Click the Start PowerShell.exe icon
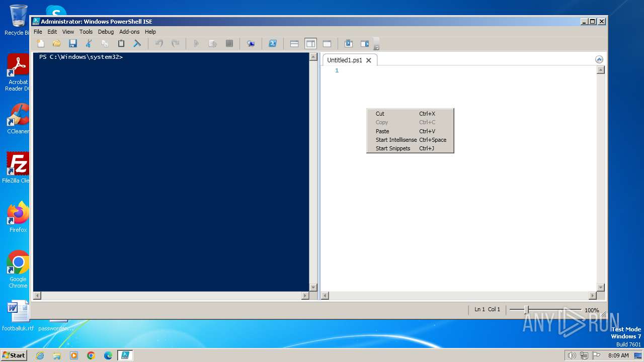The height and width of the screenshot is (362, 644). click(x=272, y=44)
